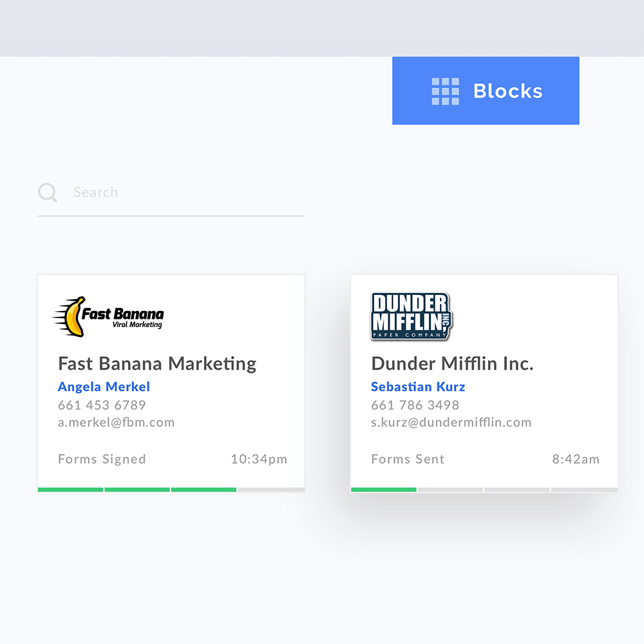Click phone number 661 786 3498

coord(415,405)
